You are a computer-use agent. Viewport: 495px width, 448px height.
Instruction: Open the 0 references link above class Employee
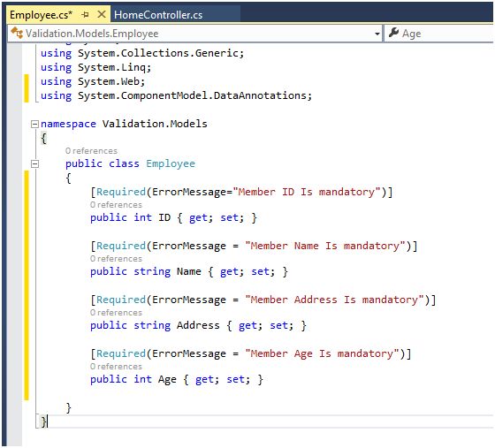coord(91,151)
